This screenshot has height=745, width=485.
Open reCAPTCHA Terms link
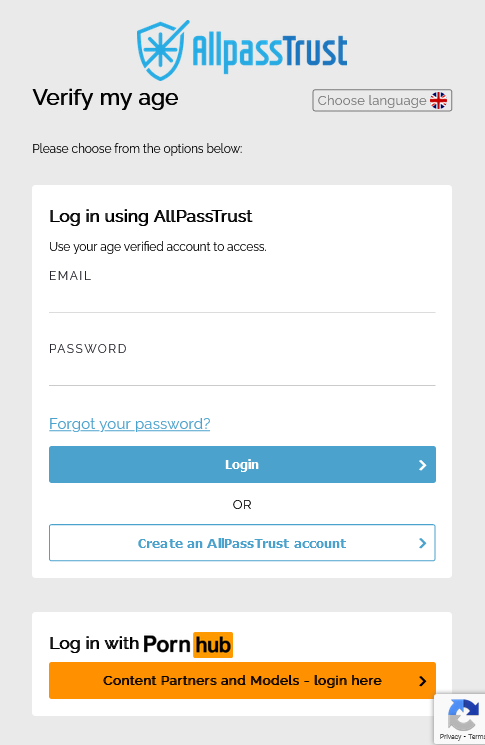click(x=476, y=737)
